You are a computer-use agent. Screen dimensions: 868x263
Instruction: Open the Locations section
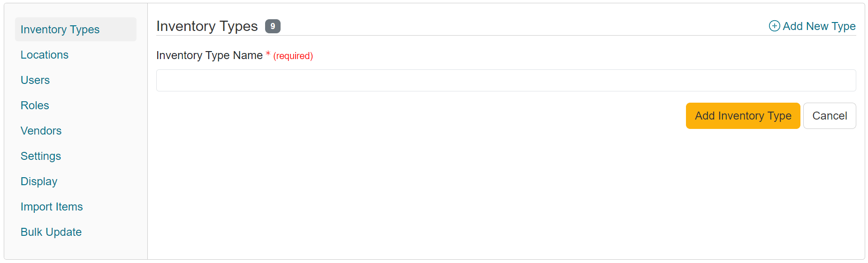coord(45,55)
